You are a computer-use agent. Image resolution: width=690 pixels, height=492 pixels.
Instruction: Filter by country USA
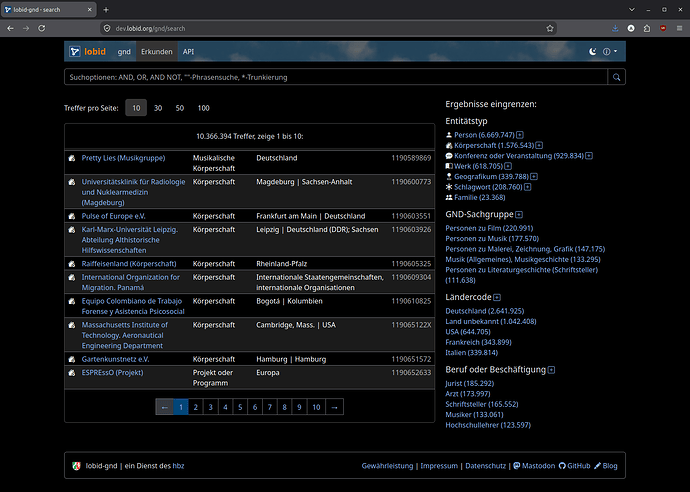click(x=468, y=332)
